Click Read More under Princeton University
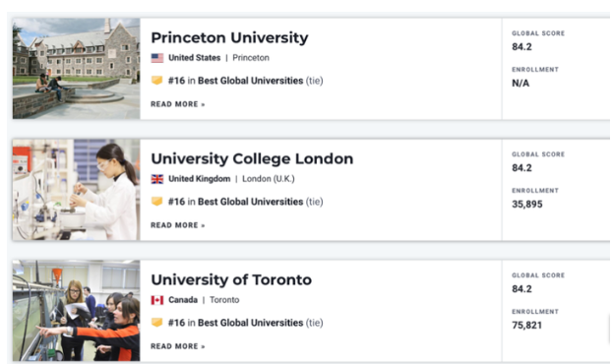612x364 pixels. pyautogui.click(x=177, y=104)
